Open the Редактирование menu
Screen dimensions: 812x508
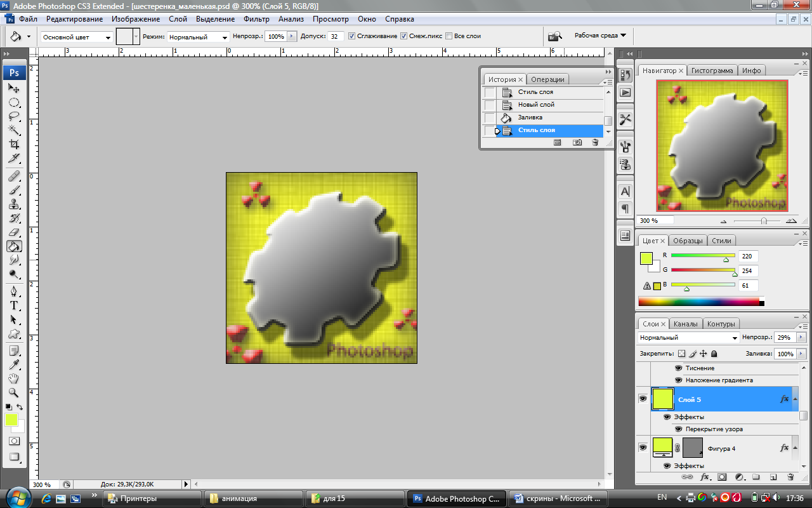point(74,19)
